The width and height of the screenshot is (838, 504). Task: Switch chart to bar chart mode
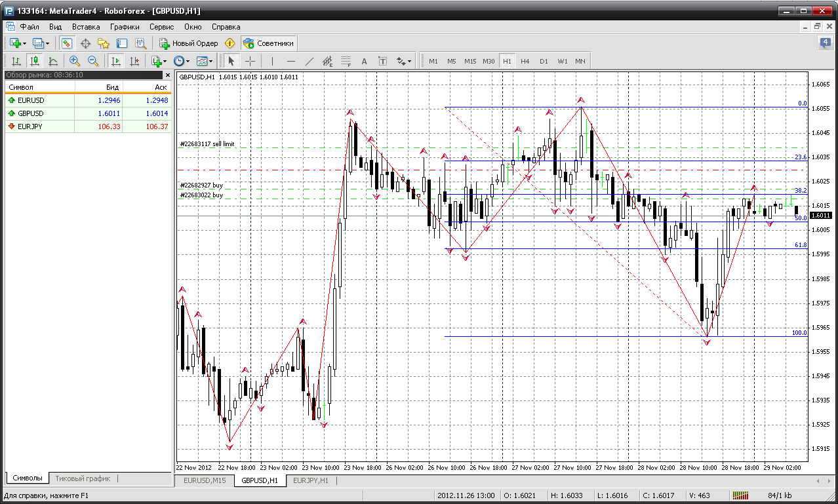16,61
